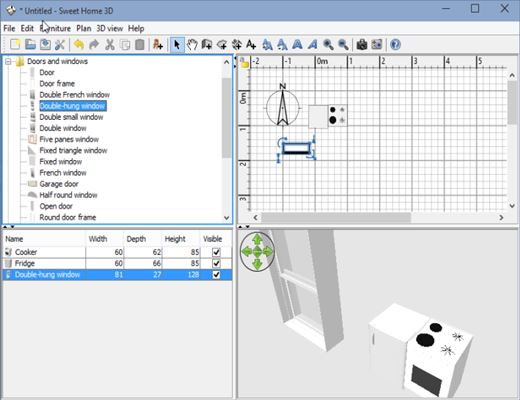Image resolution: width=520 pixels, height=400 pixels.
Task: Click lock icon at plan ruler corner
Action: click(244, 63)
